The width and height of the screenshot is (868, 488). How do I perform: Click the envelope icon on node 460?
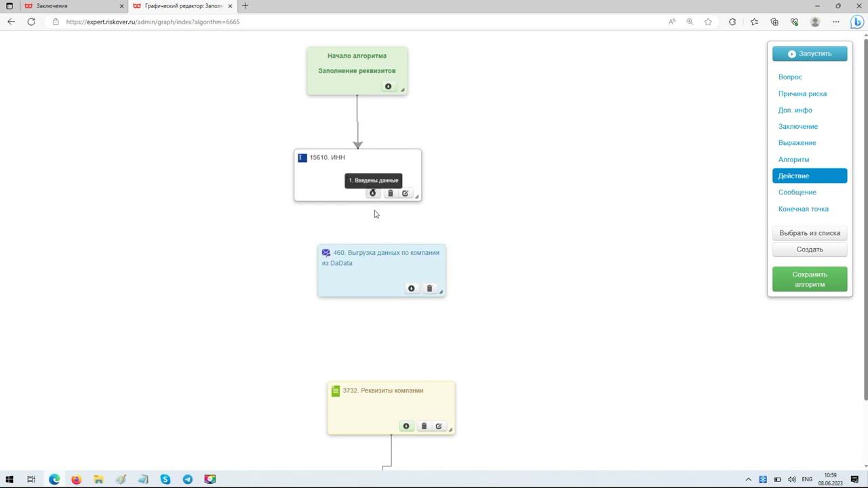tap(326, 253)
